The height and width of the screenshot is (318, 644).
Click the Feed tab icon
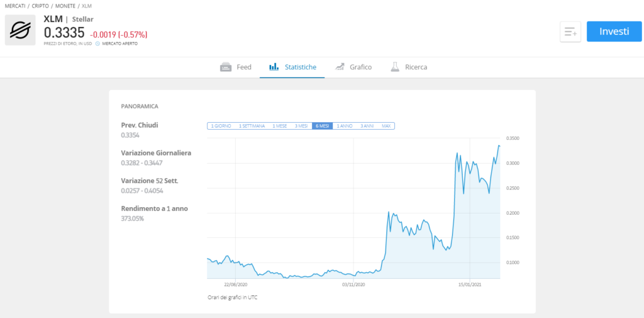226,67
